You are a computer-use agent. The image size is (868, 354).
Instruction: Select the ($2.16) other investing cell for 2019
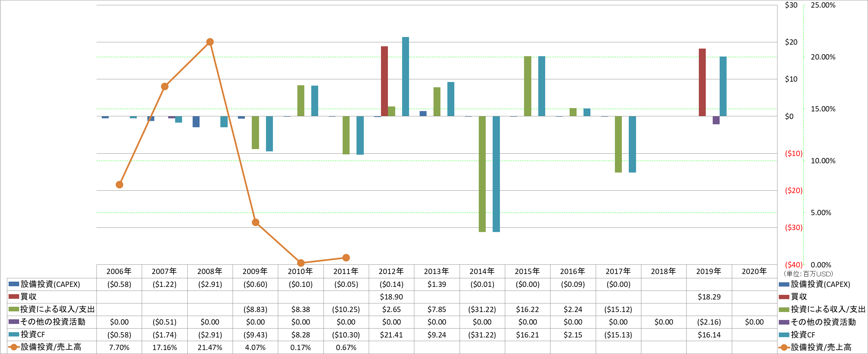click(709, 322)
